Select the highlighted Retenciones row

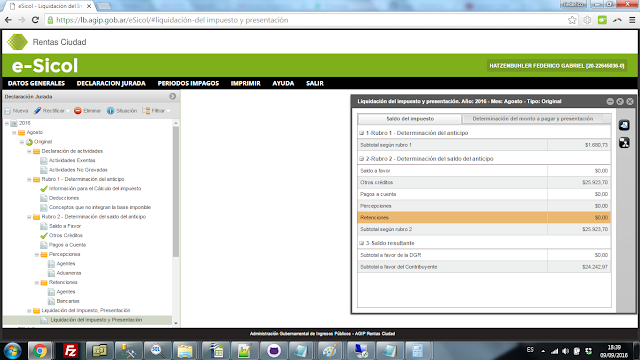pos(484,218)
